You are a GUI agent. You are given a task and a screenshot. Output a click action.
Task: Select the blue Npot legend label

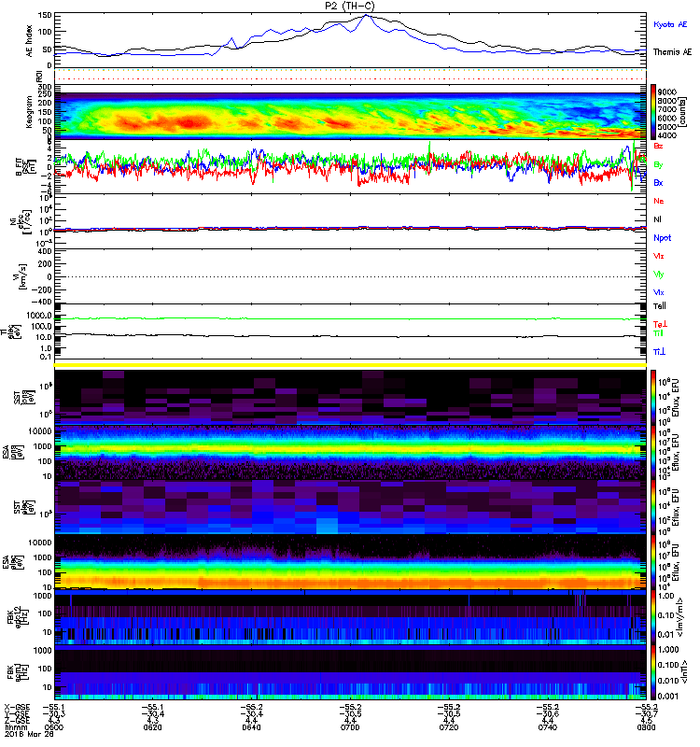(663, 238)
